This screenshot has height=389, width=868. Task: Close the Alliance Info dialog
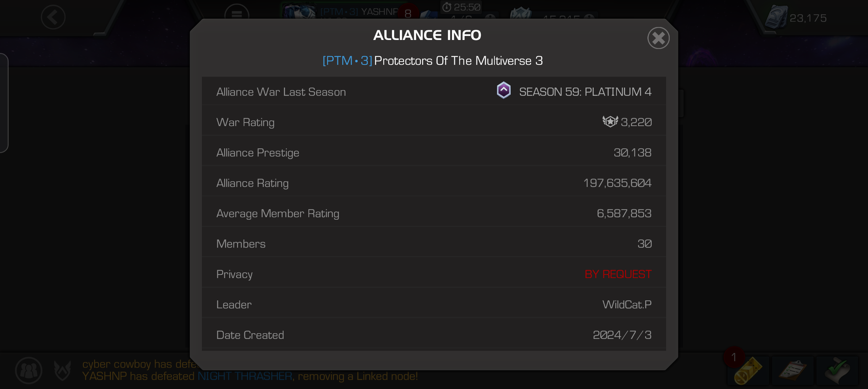(658, 38)
